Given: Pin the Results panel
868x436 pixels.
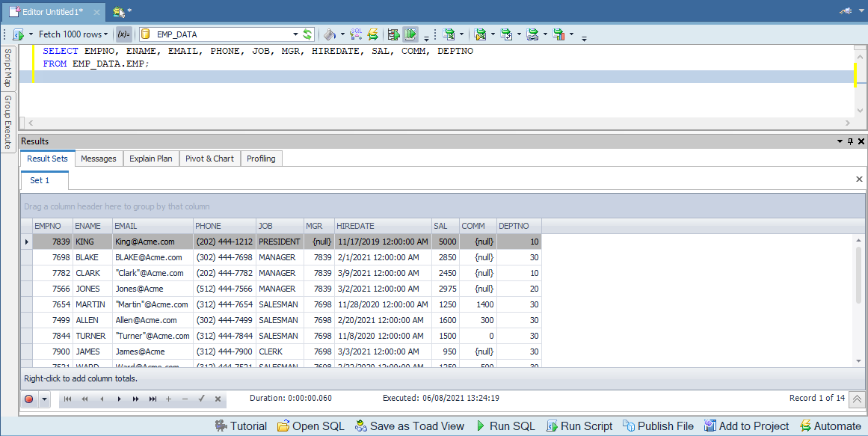Looking at the screenshot, I should (850, 142).
